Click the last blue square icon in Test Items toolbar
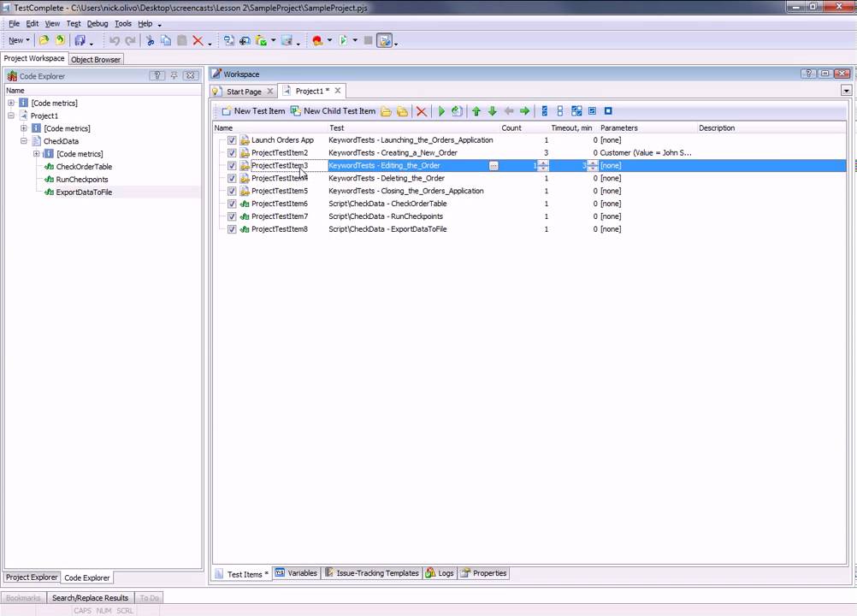 pos(608,111)
